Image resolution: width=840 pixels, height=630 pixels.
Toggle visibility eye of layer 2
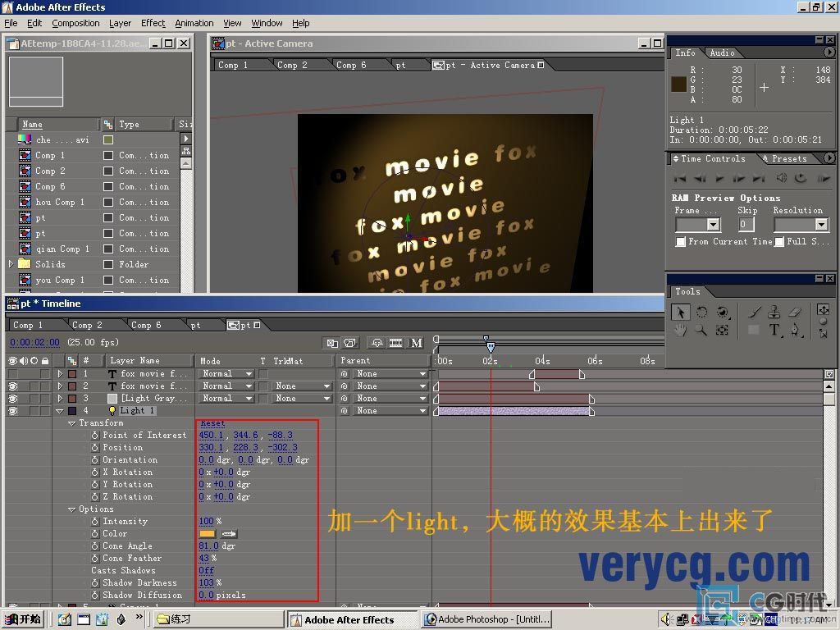(x=13, y=386)
